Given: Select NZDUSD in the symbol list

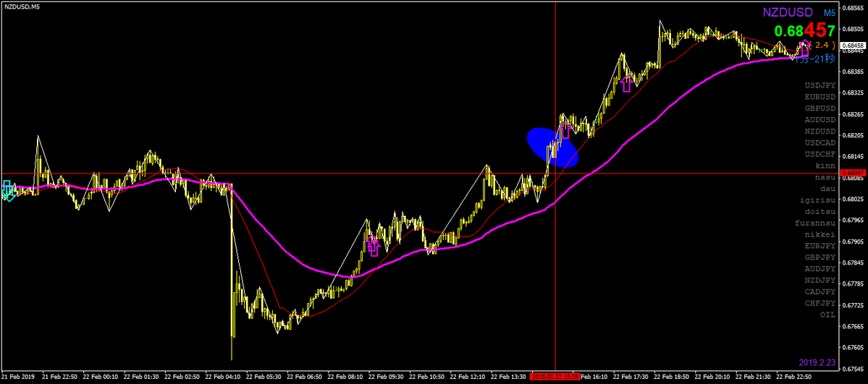Looking at the screenshot, I should click(x=819, y=131).
